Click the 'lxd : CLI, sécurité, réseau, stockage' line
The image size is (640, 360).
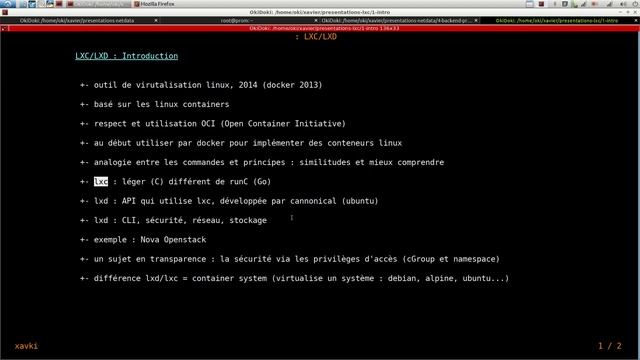click(180, 220)
